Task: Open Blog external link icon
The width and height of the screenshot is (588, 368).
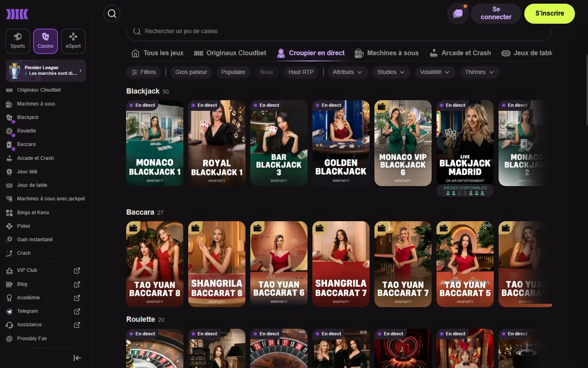Action: pyautogui.click(x=77, y=284)
